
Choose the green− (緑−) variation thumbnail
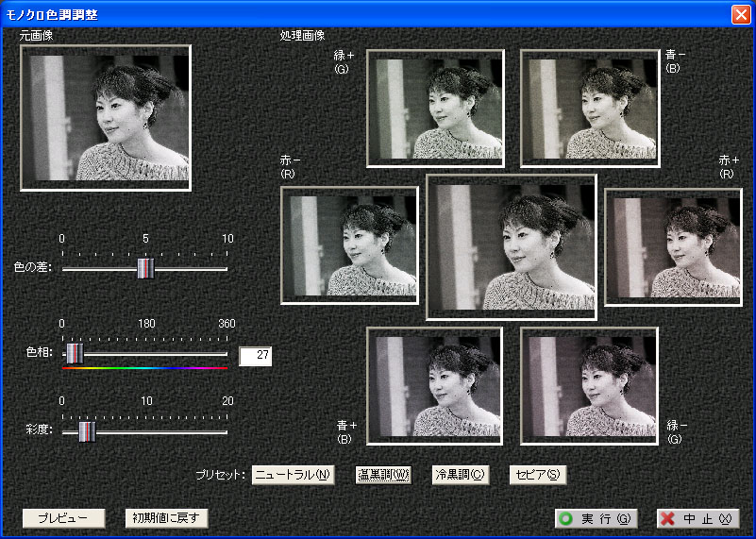(589, 384)
